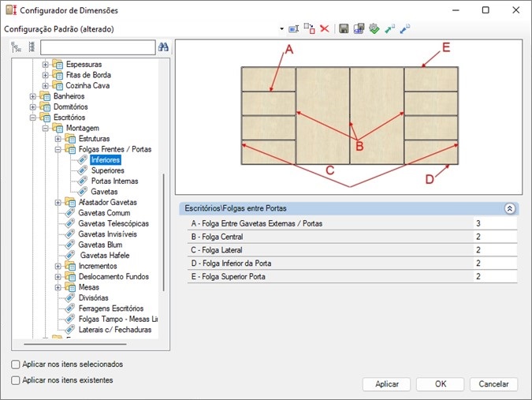Screen dimensions: 532x400
Task: Click the Cancelar button
Action: (493, 384)
